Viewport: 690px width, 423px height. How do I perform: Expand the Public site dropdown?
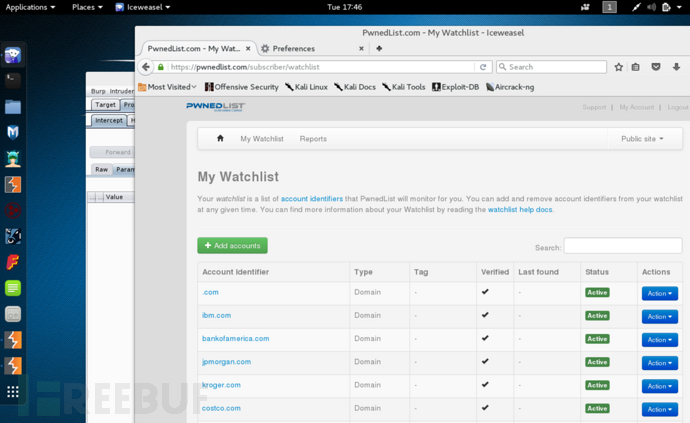(642, 139)
